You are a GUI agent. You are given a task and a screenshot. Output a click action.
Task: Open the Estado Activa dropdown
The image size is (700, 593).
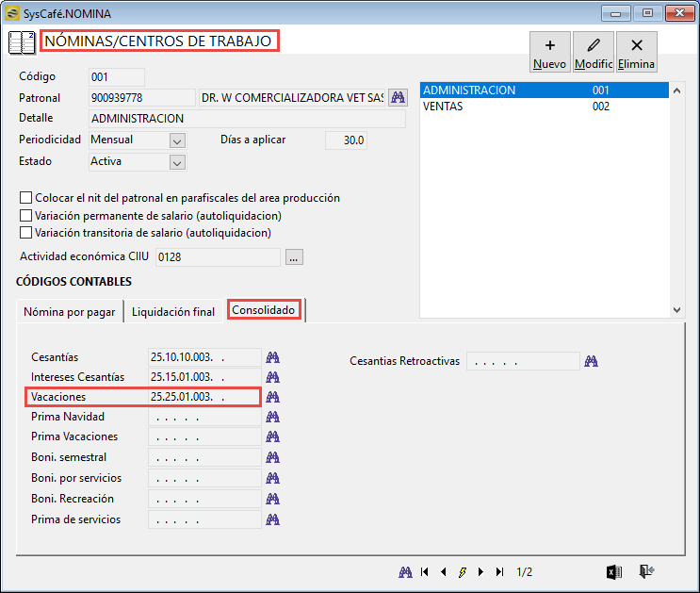pyautogui.click(x=177, y=162)
